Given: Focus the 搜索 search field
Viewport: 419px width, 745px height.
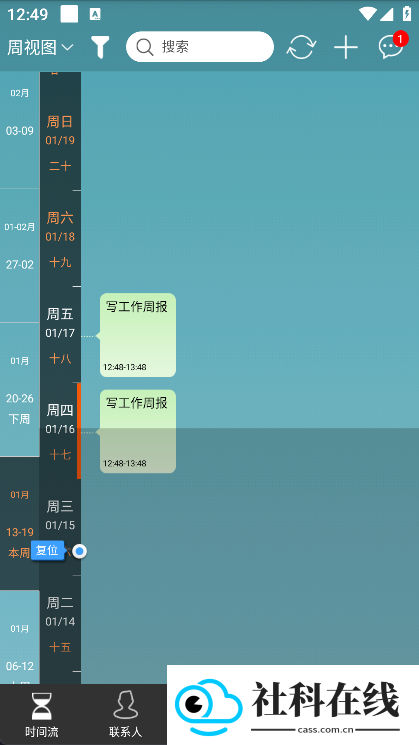Looking at the screenshot, I should [x=200, y=47].
